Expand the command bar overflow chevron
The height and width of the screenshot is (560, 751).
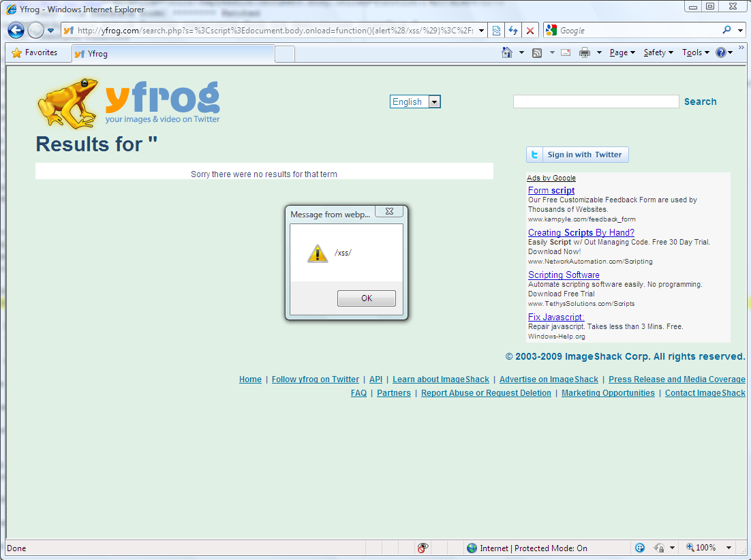pos(741,48)
